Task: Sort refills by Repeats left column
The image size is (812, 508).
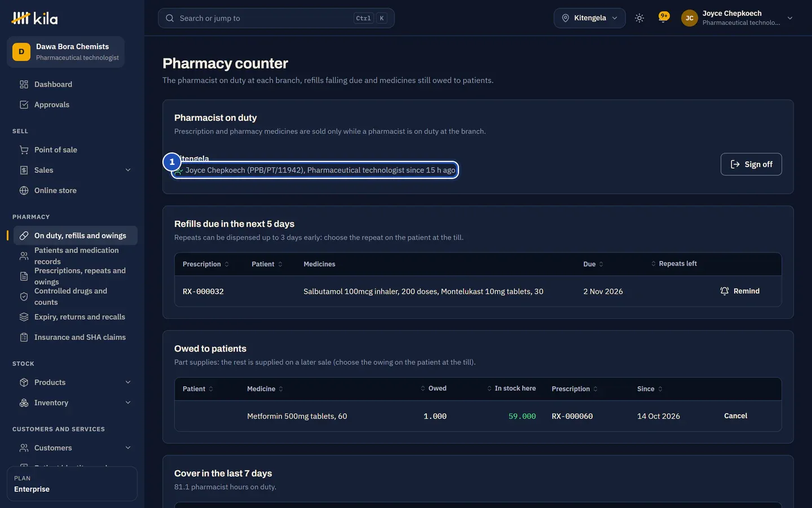Action: [x=674, y=264]
